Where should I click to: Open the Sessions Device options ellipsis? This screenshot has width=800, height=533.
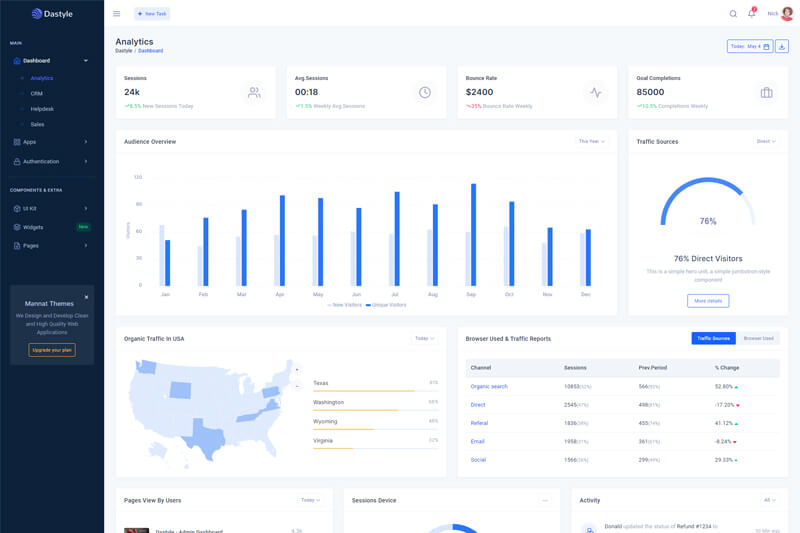(545, 500)
